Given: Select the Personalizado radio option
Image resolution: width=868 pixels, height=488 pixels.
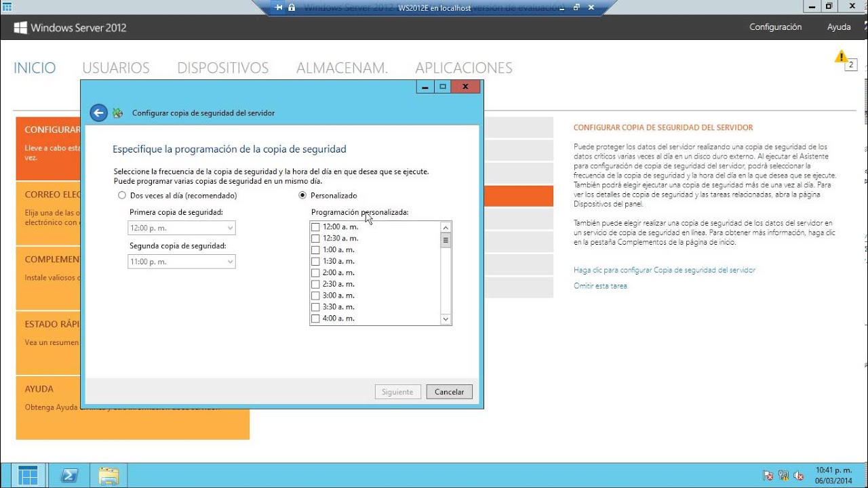Looking at the screenshot, I should pos(328,195).
